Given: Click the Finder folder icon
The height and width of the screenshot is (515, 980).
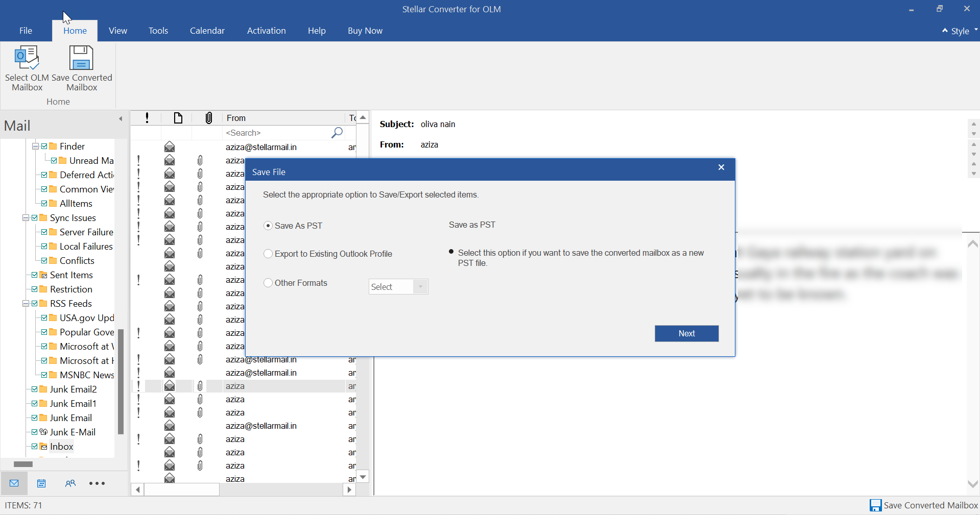Looking at the screenshot, I should click(x=53, y=146).
